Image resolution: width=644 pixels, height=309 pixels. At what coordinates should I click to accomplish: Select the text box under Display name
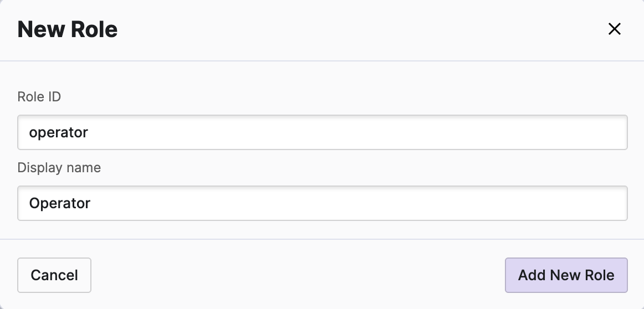[322, 203]
